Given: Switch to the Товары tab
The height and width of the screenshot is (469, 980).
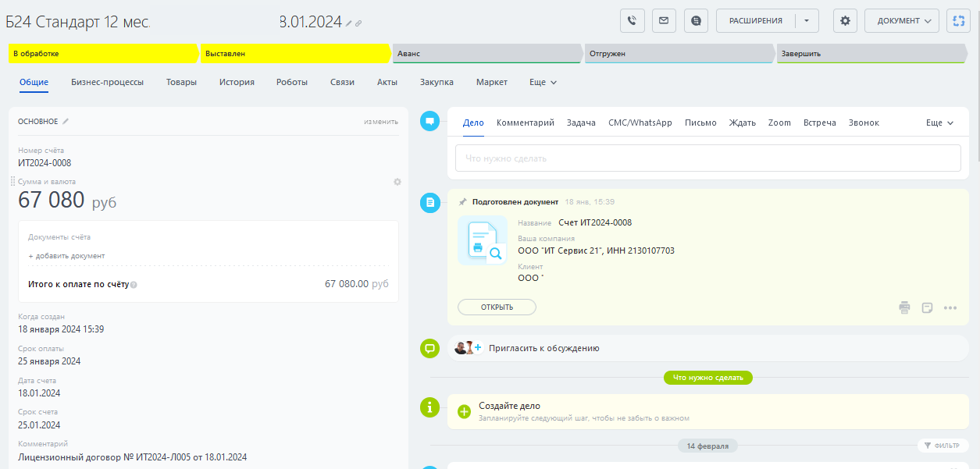Looking at the screenshot, I should pos(181,82).
